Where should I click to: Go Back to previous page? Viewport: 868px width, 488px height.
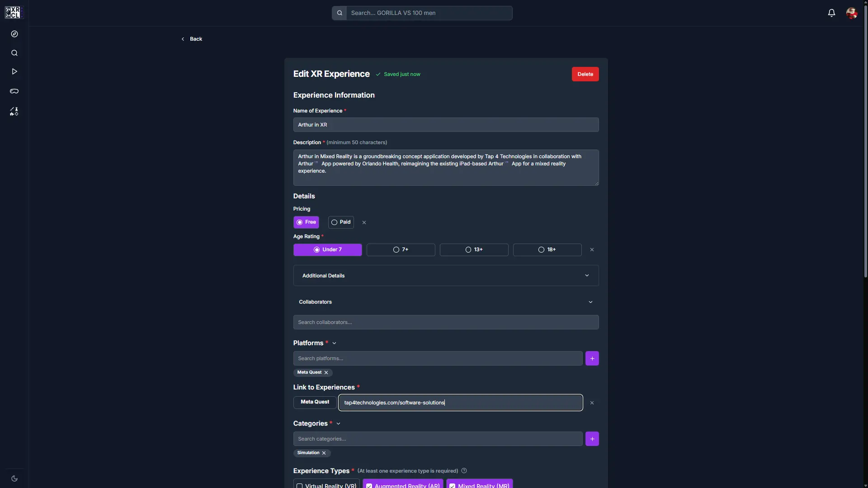192,39
